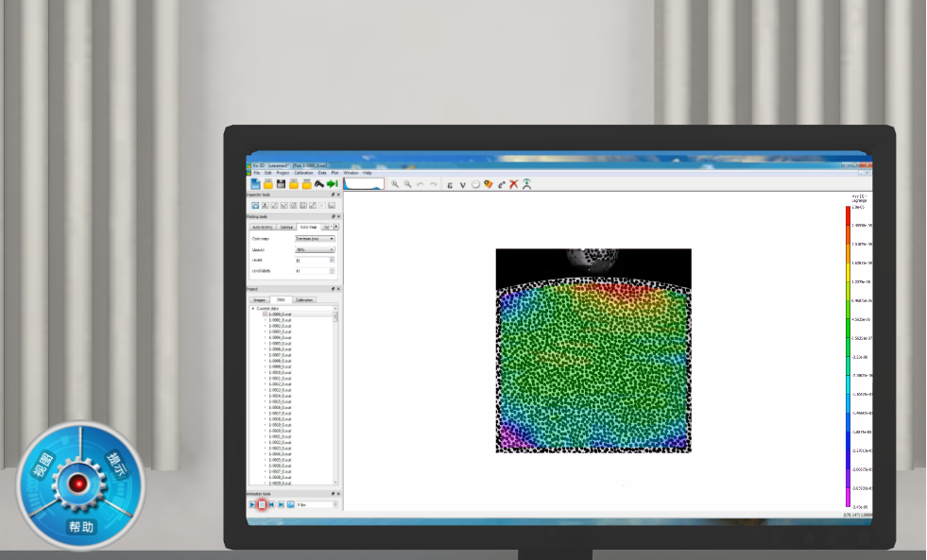Viewport: 927px width, 560px height.
Task: Open the Calibration menu
Action: pos(303,173)
